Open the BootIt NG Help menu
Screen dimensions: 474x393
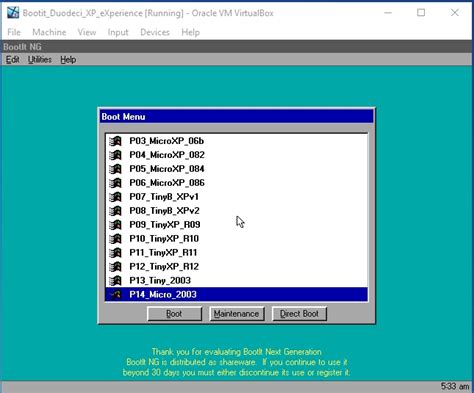(68, 60)
